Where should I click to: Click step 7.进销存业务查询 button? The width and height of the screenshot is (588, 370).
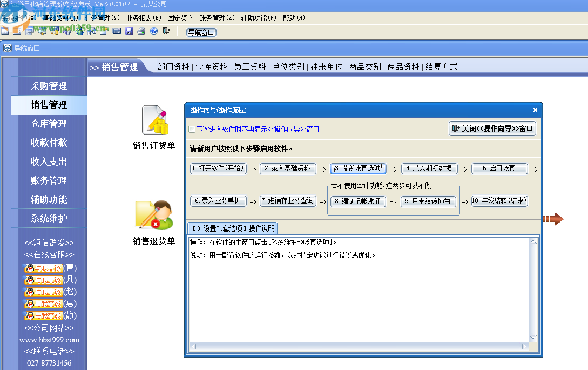tap(288, 201)
